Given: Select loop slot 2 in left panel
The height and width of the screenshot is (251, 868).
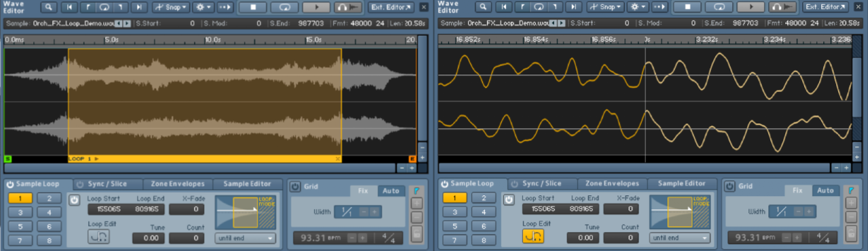Looking at the screenshot, I should click(x=49, y=198).
